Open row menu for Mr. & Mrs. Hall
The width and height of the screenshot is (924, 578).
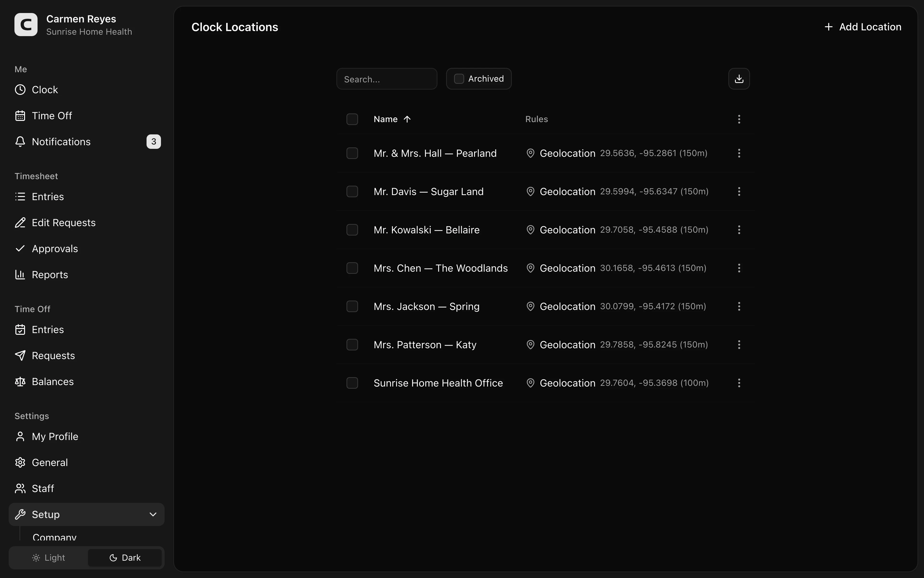point(739,153)
